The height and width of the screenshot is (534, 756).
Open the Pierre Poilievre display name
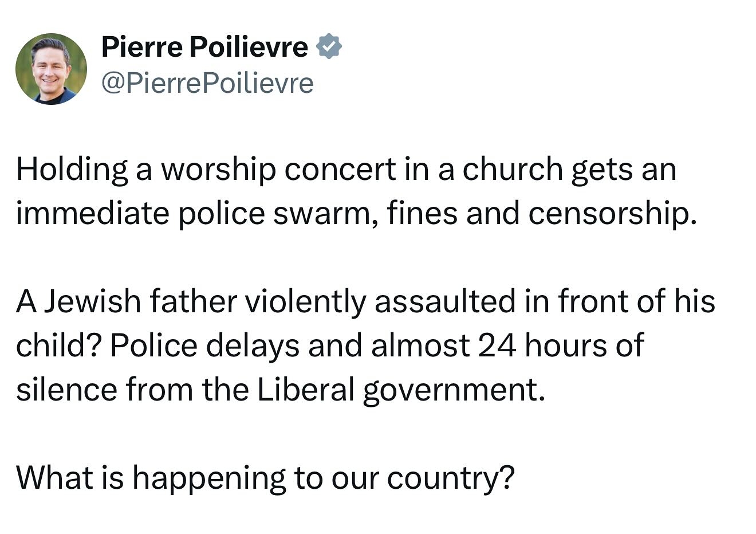pos(204,47)
